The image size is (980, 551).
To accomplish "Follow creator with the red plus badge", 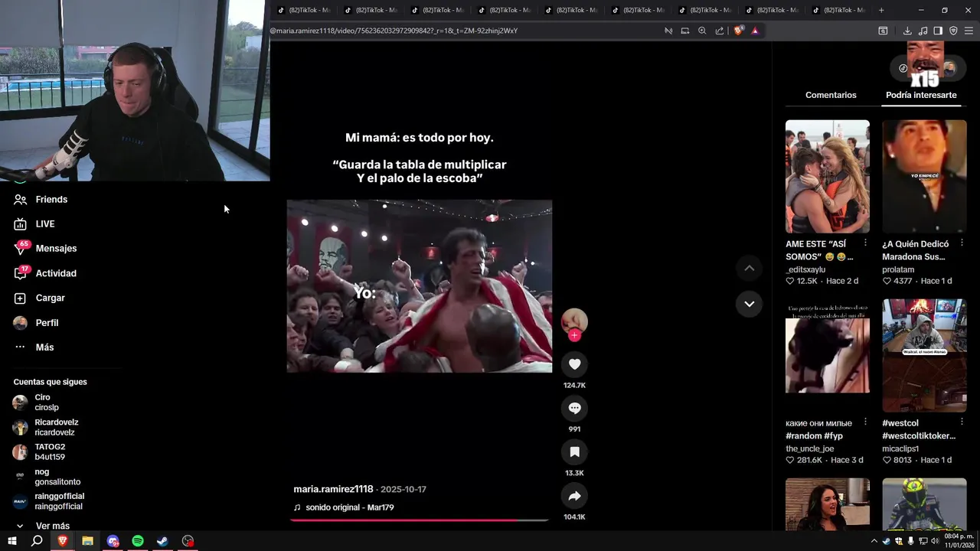I will coord(574,335).
